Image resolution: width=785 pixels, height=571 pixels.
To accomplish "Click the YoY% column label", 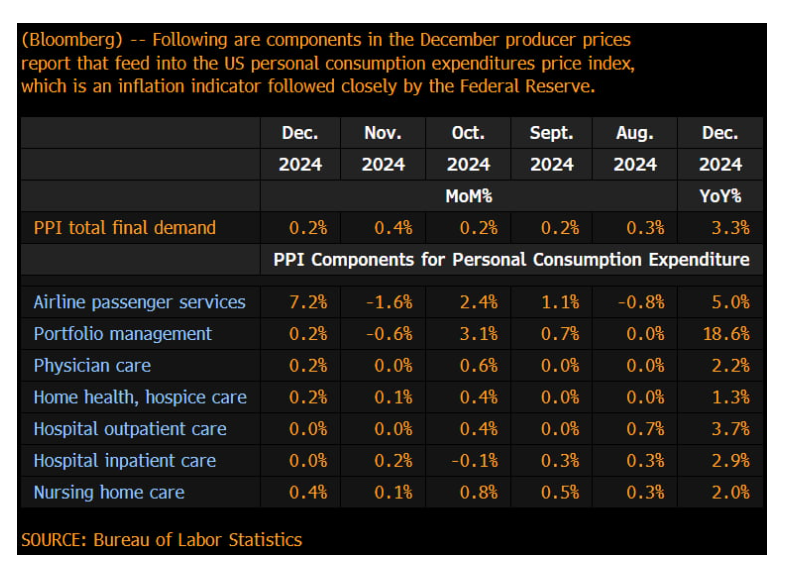I will (720, 196).
